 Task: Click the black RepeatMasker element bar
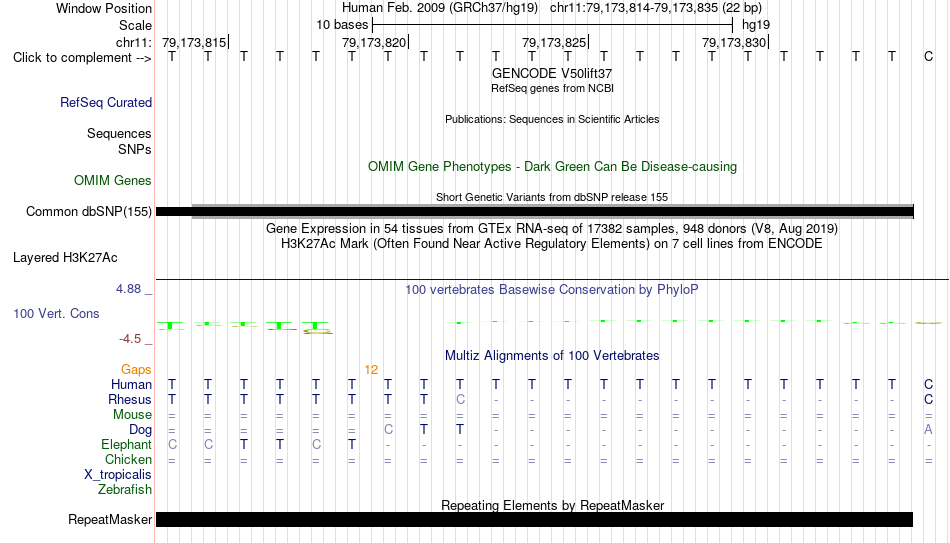point(534,519)
